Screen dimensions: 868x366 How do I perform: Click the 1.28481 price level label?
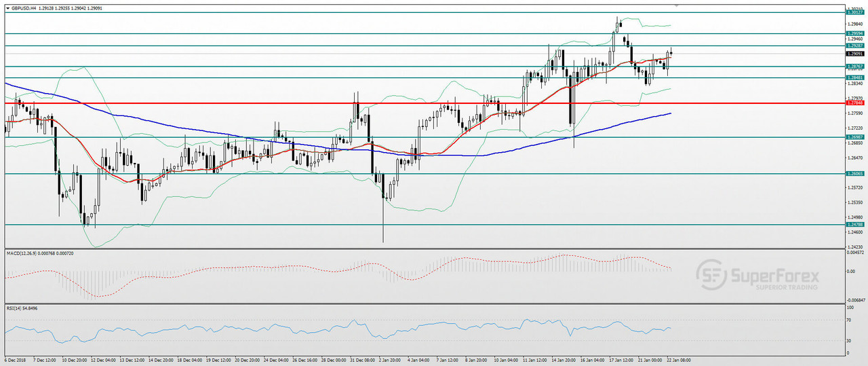(854, 77)
